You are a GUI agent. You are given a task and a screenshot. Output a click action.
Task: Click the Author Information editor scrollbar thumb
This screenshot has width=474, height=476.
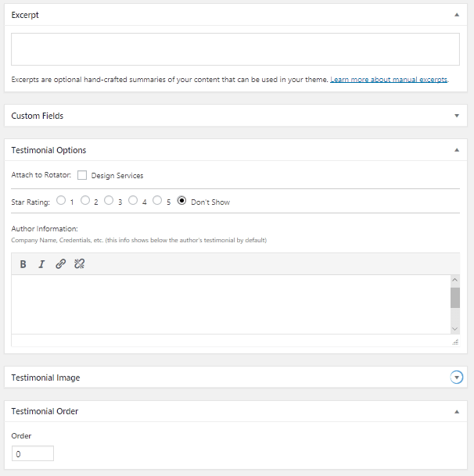pyautogui.click(x=455, y=298)
